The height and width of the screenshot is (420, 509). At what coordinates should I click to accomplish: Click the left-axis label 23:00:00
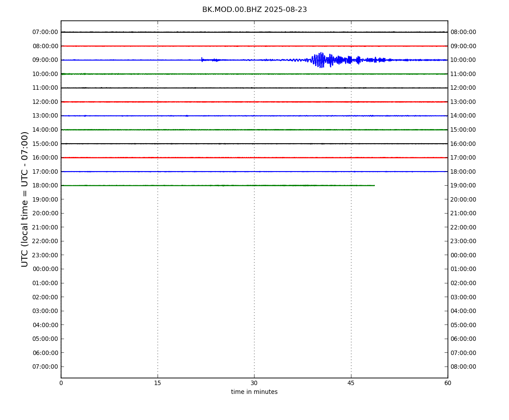click(45, 255)
